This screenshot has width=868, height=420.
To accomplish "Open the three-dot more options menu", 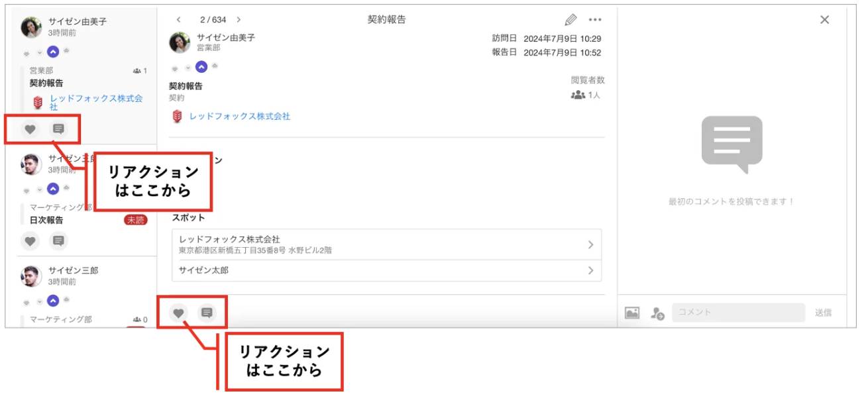I will tap(595, 20).
